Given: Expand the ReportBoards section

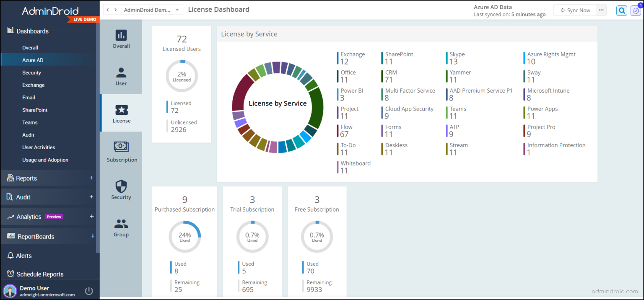Looking at the screenshot, I should [x=48, y=236].
